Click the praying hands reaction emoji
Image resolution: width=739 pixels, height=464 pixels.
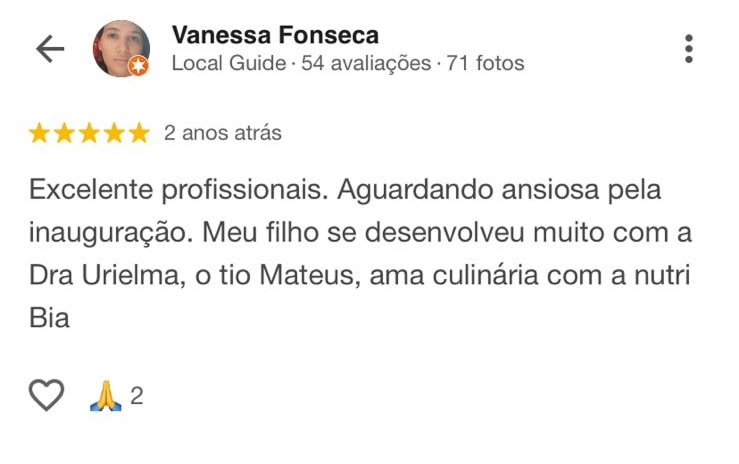point(105,396)
